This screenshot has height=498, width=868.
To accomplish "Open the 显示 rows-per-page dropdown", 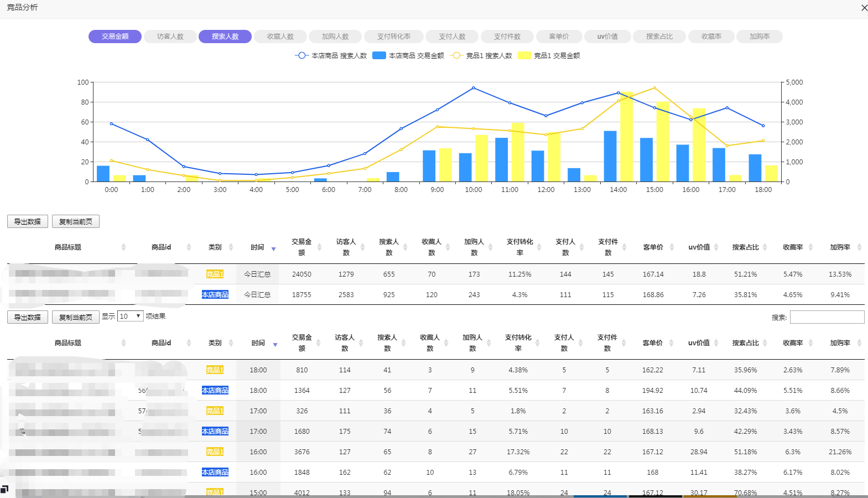I will click(131, 317).
